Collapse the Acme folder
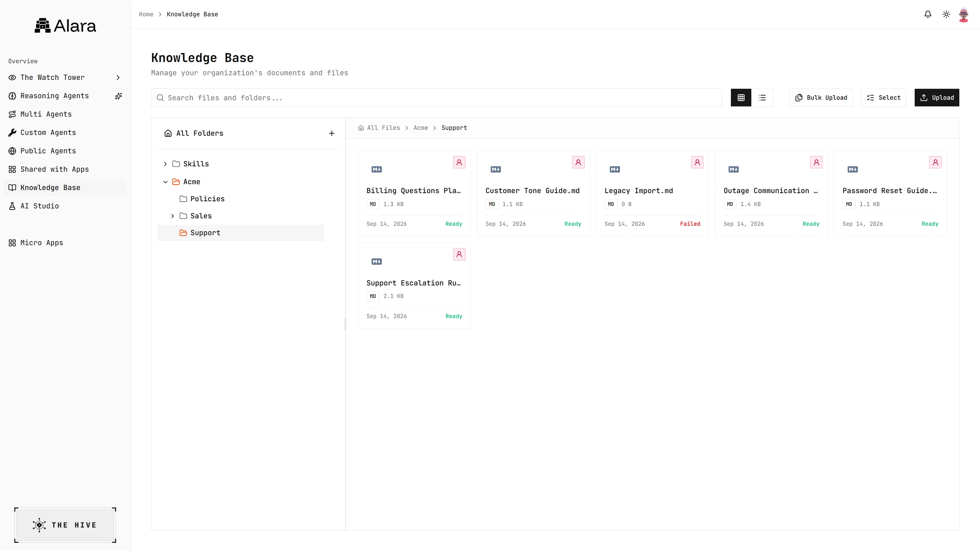Viewport: 980px width, 551px height. click(165, 182)
